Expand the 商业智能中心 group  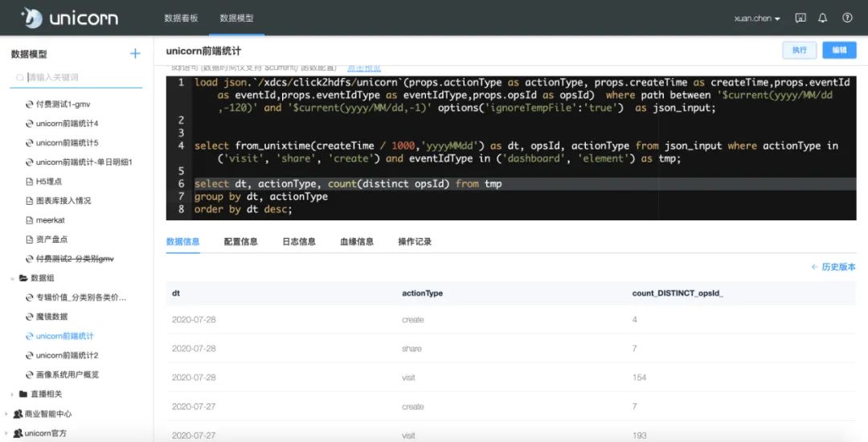point(6,414)
